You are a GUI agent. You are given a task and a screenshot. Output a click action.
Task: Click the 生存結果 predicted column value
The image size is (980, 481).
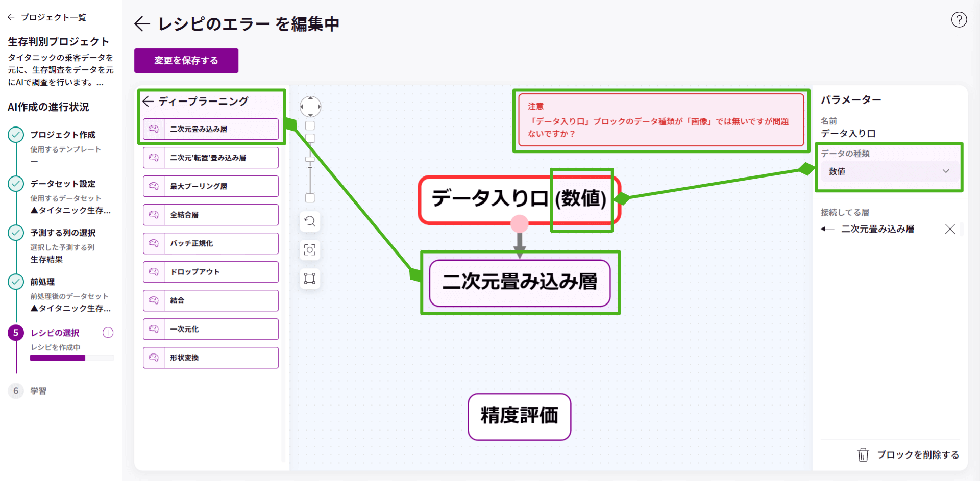tap(46, 259)
